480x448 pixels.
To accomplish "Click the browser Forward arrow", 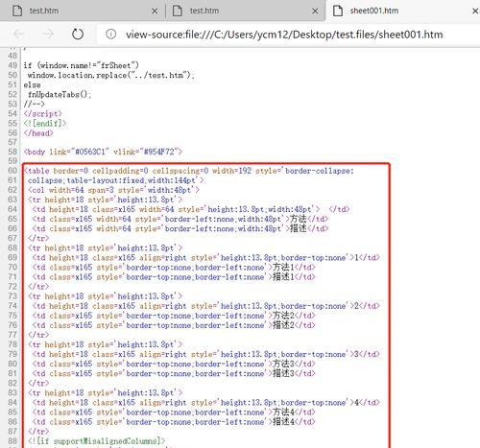I will click(48, 34).
